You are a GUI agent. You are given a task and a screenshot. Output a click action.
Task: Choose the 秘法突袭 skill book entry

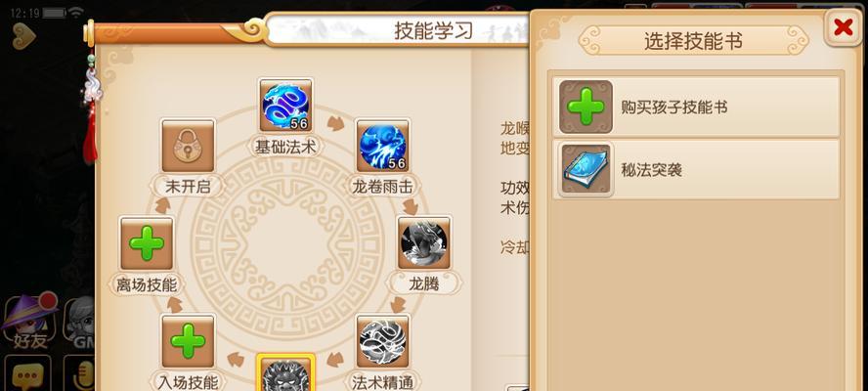pos(696,169)
